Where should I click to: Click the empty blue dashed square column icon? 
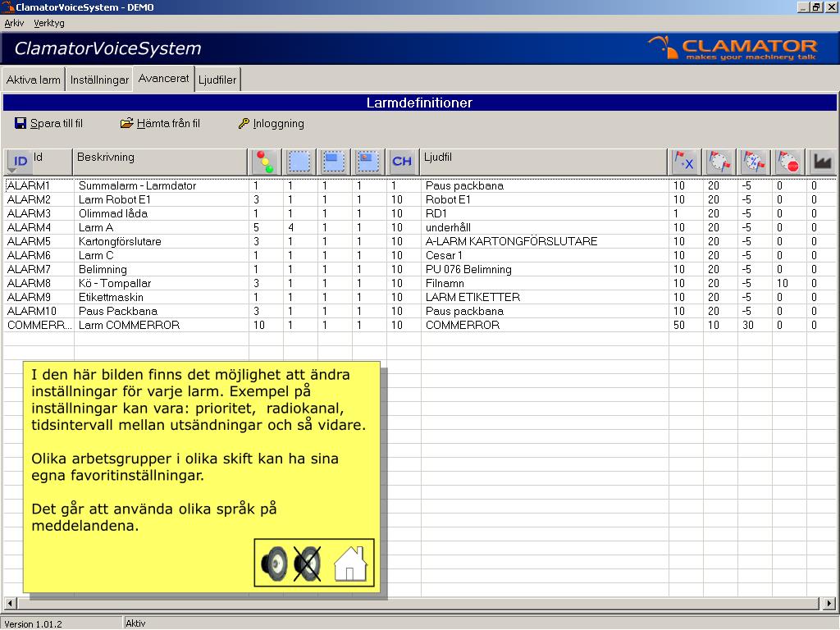[x=299, y=162]
